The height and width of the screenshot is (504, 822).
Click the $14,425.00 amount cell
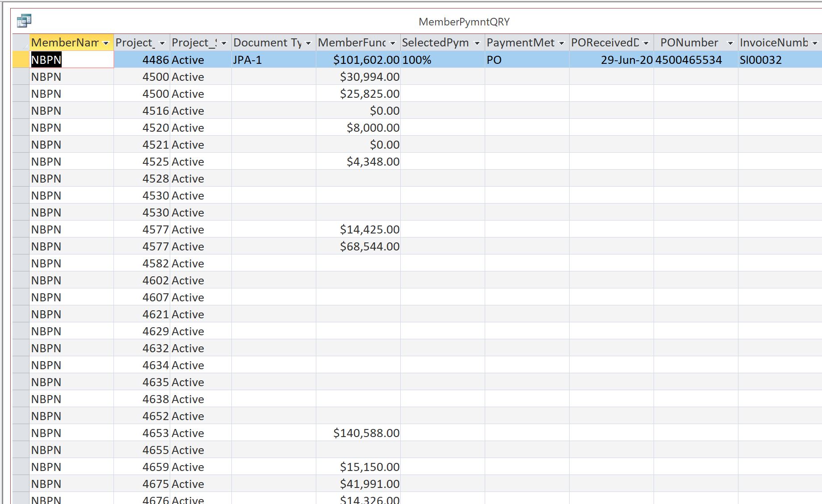(x=358, y=229)
